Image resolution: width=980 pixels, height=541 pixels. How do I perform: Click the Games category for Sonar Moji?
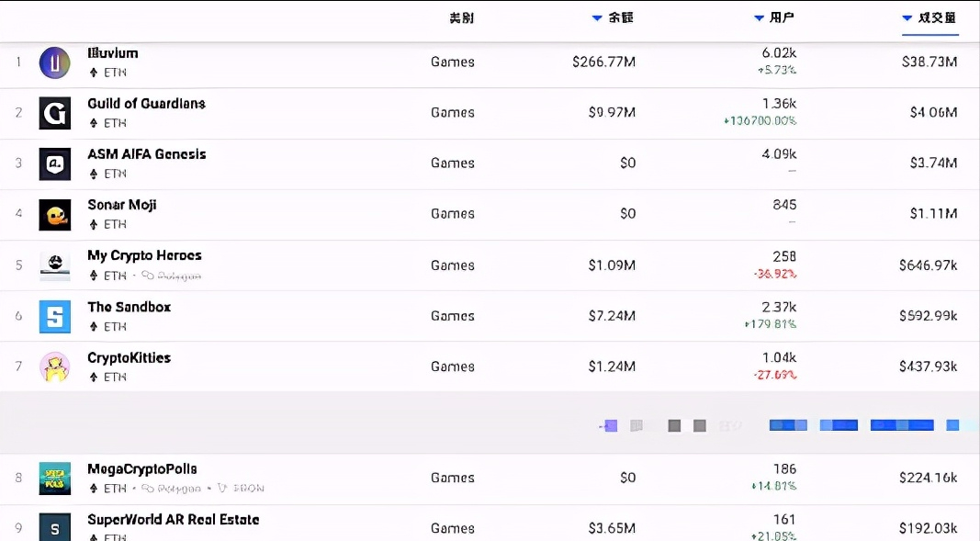[453, 214]
